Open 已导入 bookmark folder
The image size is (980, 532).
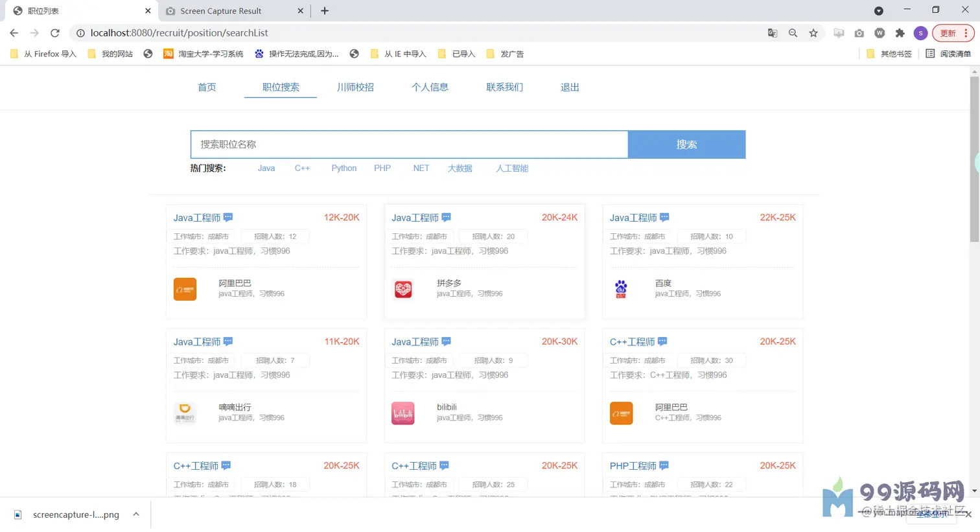pos(456,54)
